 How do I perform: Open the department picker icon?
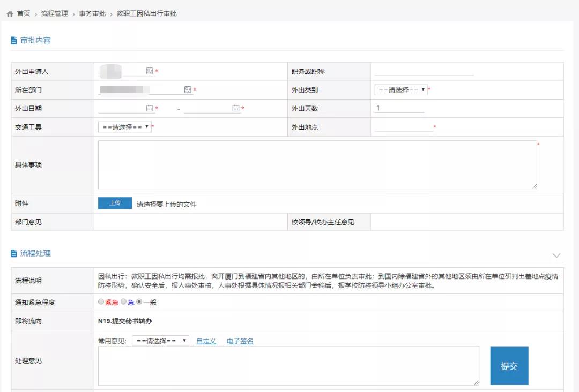[188, 90]
